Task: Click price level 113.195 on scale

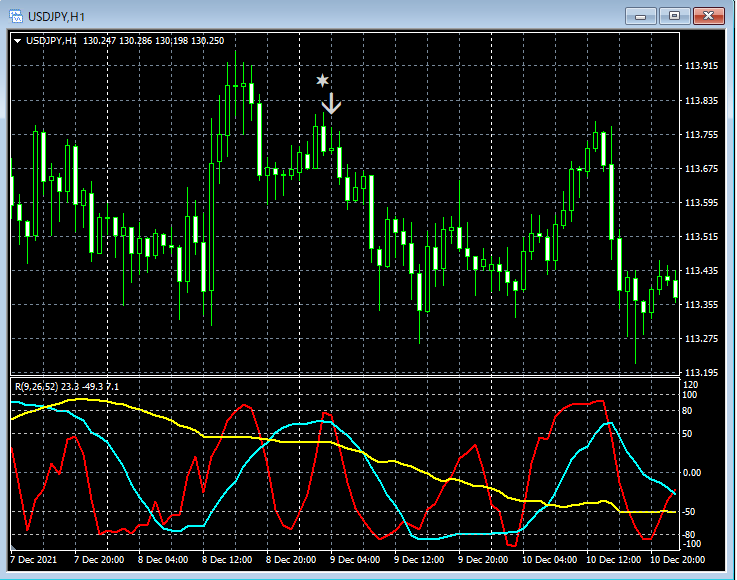Action: (701, 372)
